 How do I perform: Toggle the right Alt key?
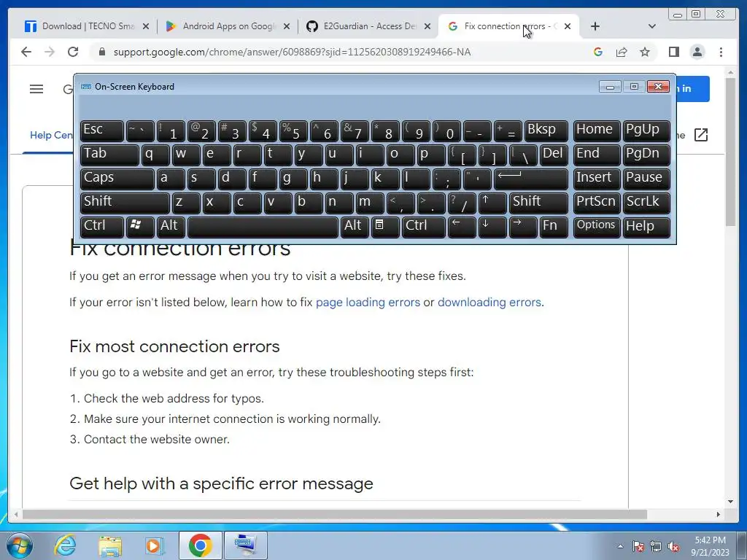point(354,227)
